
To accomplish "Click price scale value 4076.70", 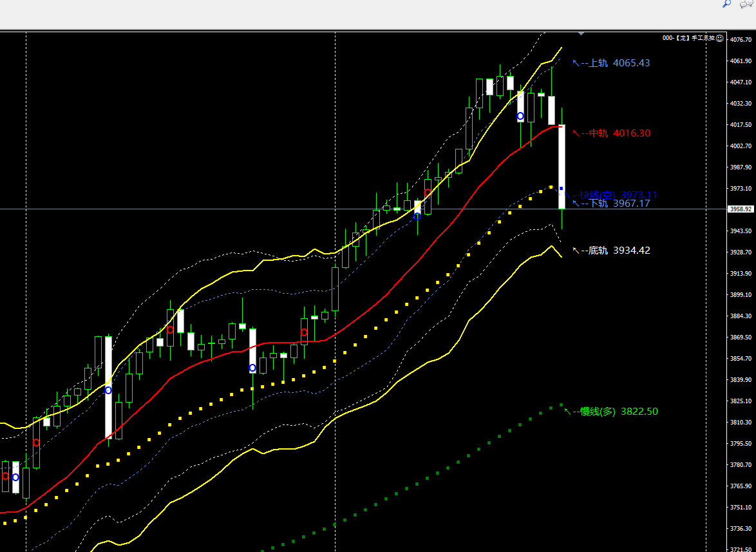I will coord(741,39).
